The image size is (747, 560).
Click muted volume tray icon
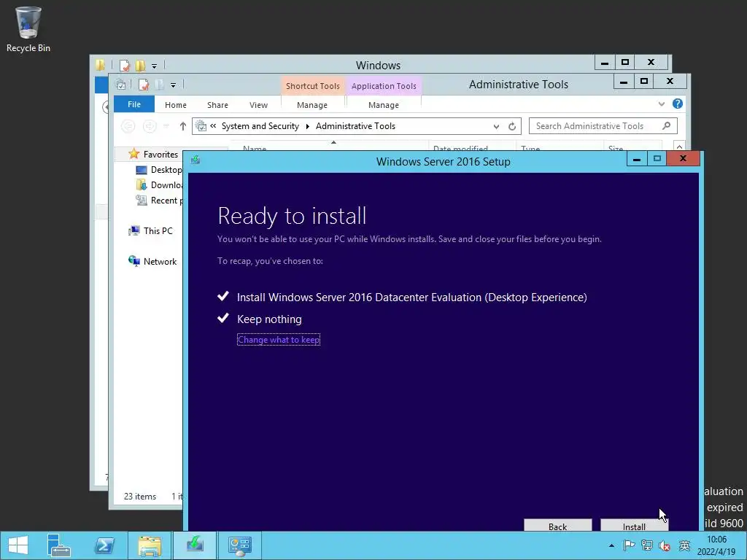665,545
